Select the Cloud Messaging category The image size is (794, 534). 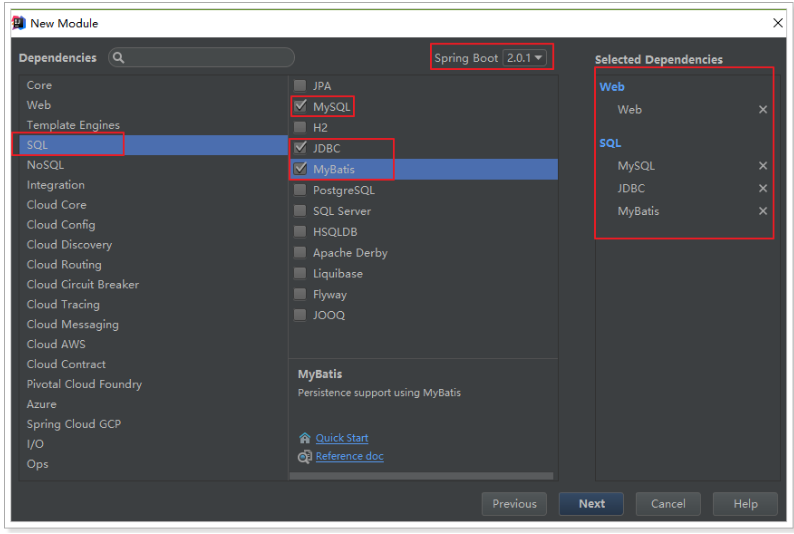coord(154,324)
